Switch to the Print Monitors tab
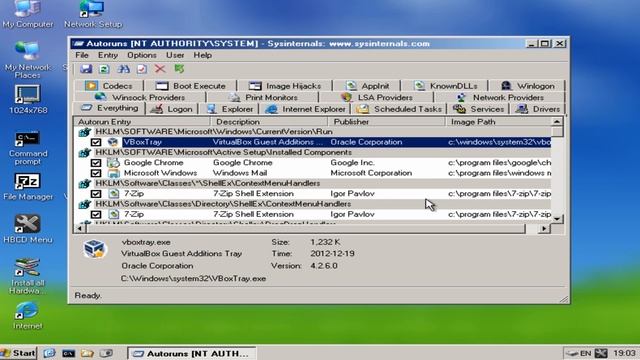This screenshot has width=640, height=360. (x=263, y=97)
